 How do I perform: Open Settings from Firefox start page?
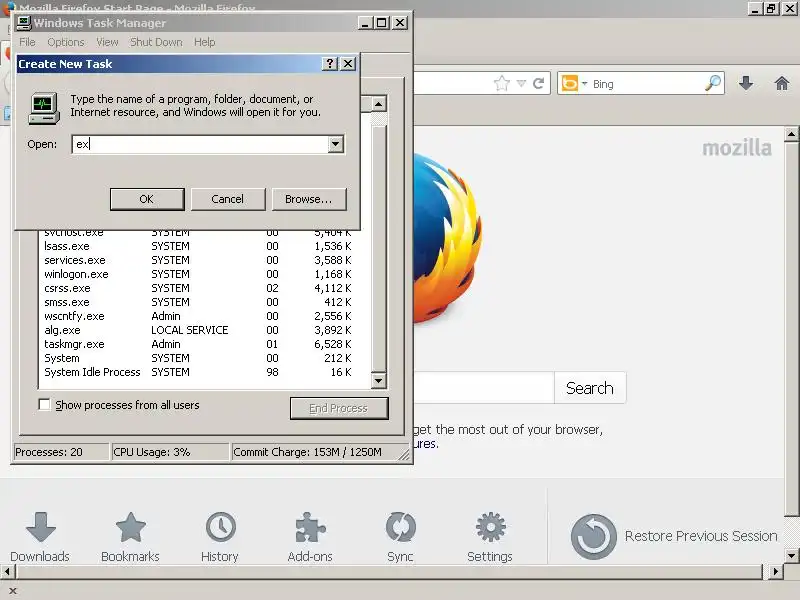pos(490,537)
